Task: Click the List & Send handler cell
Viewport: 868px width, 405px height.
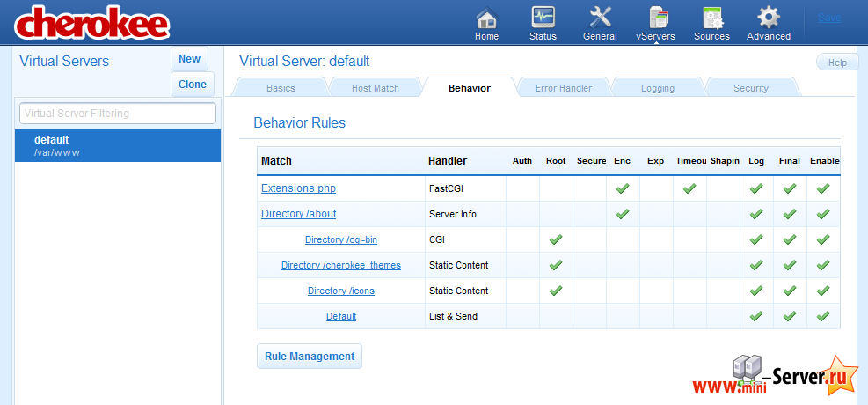Action: click(x=465, y=316)
